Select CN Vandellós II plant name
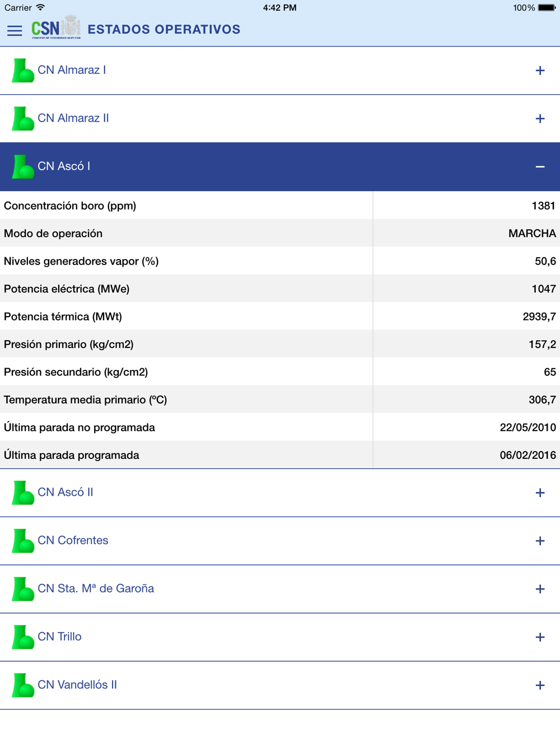This screenshot has width=560, height=747. [x=77, y=685]
